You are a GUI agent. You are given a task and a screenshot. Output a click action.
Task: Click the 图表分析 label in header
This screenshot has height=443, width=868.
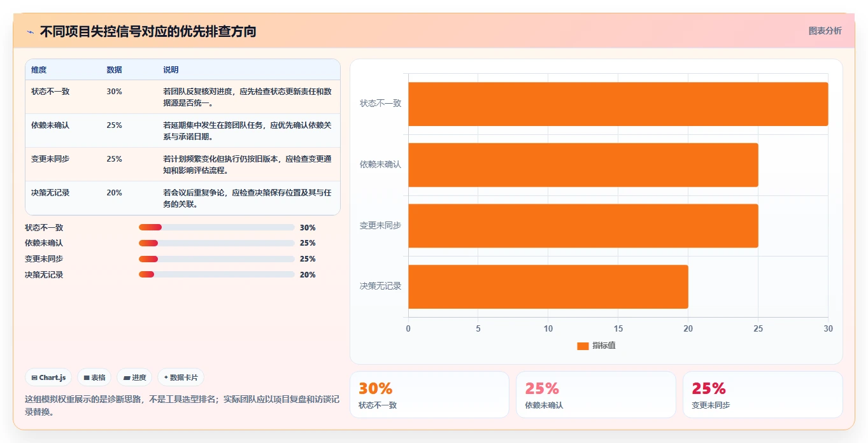825,31
